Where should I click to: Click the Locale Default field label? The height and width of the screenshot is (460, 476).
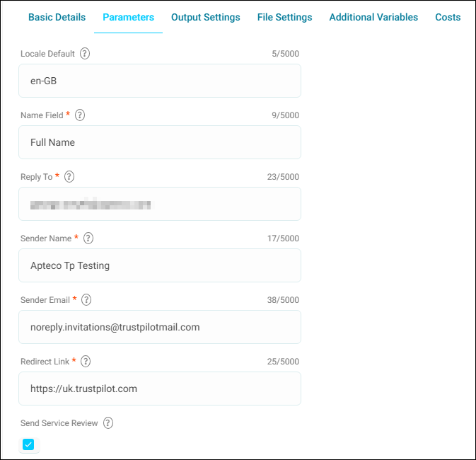tap(47, 54)
